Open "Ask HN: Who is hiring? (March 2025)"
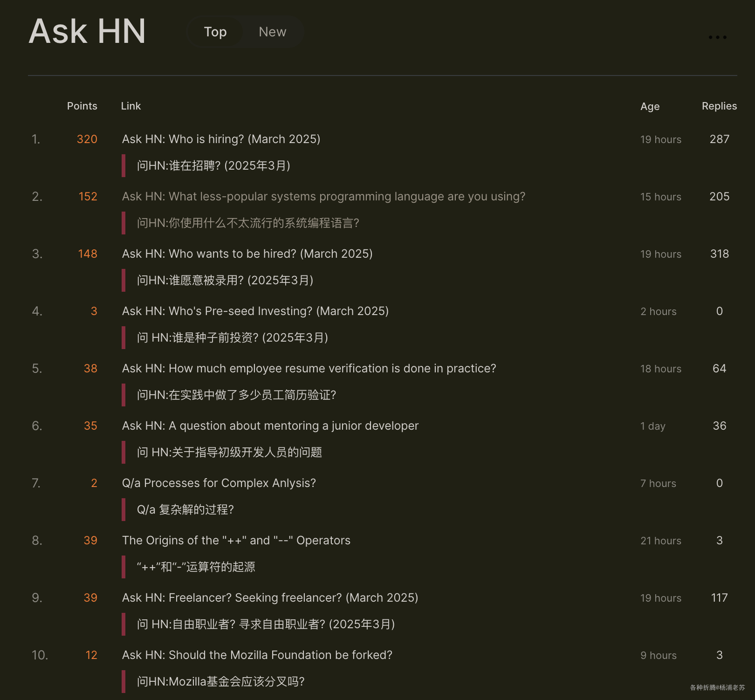 point(222,139)
